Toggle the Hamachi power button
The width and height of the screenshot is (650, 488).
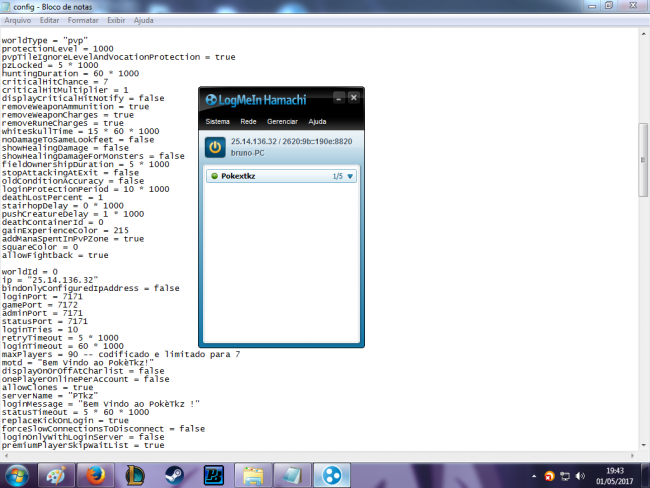(215, 147)
